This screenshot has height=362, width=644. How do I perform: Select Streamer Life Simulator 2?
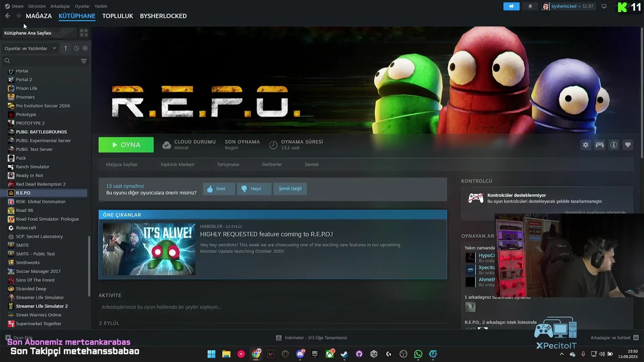click(42, 306)
